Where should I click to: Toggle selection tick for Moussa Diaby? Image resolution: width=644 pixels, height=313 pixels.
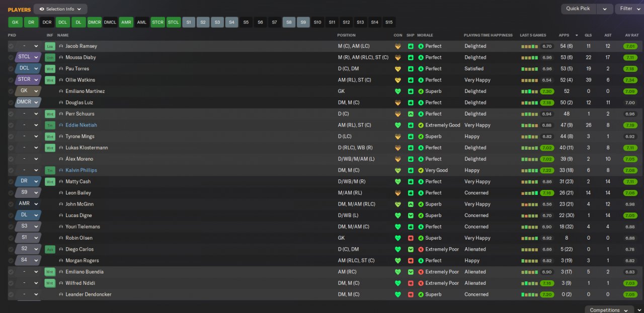pyautogui.click(x=11, y=57)
